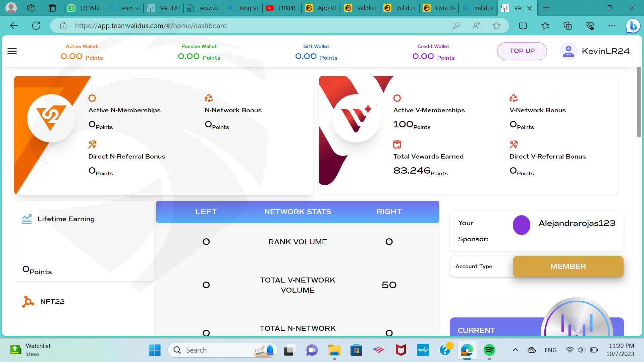
Task: Open Spotify from the taskbar
Action: click(489, 350)
